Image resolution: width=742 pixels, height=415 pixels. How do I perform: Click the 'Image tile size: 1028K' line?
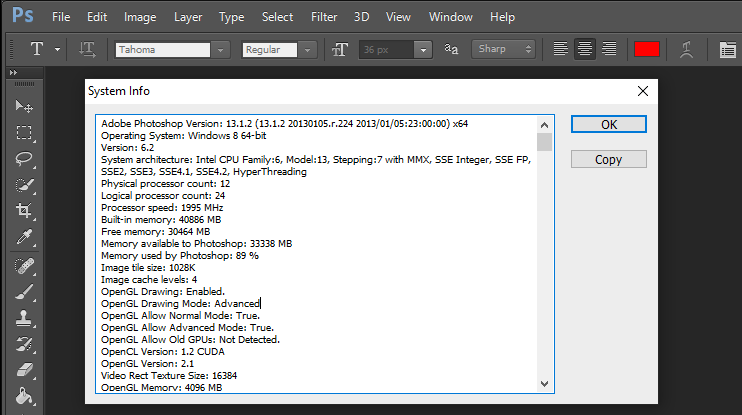(148, 268)
